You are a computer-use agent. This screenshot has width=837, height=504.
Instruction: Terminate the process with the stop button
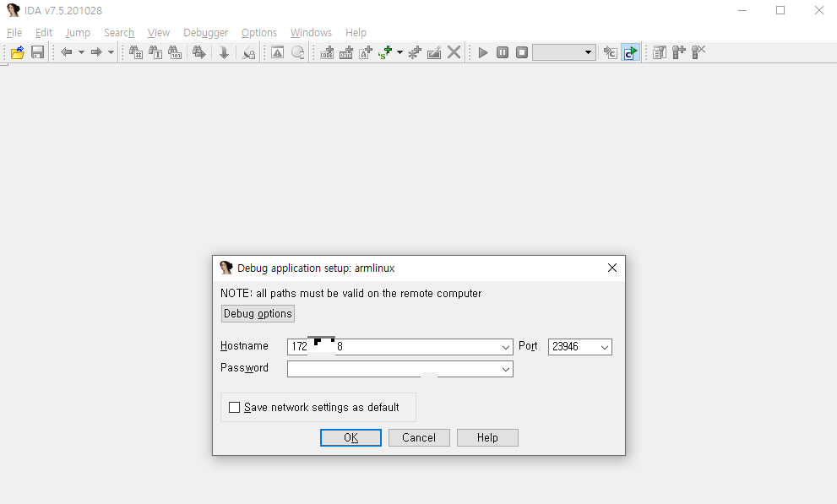tap(522, 52)
